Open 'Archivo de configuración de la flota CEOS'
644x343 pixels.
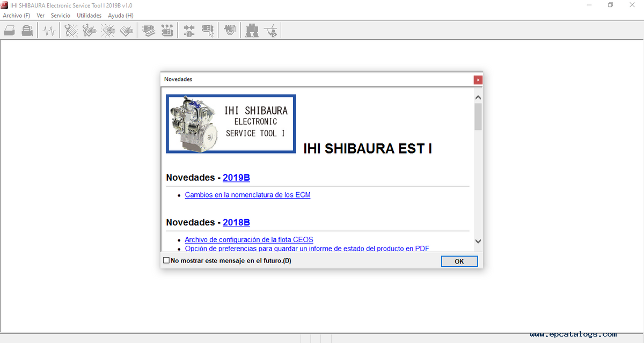coord(249,240)
